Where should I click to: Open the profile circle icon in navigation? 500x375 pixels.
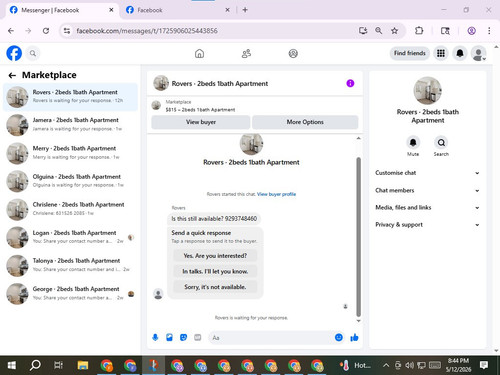[x=293, y=54]
